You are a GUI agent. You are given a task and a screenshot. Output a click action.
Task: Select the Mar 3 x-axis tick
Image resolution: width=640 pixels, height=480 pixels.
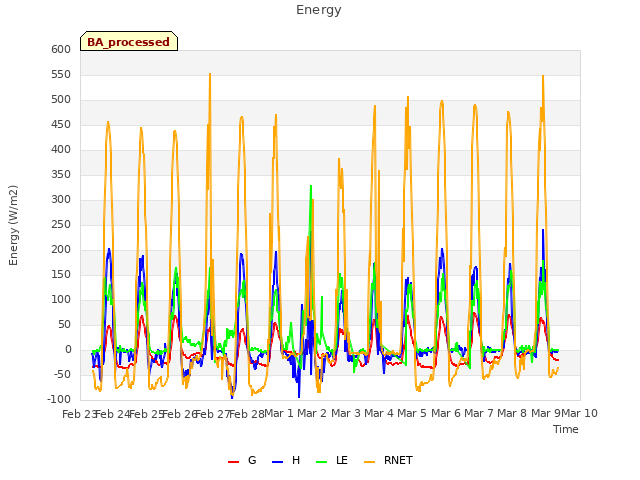coord(345,413)
